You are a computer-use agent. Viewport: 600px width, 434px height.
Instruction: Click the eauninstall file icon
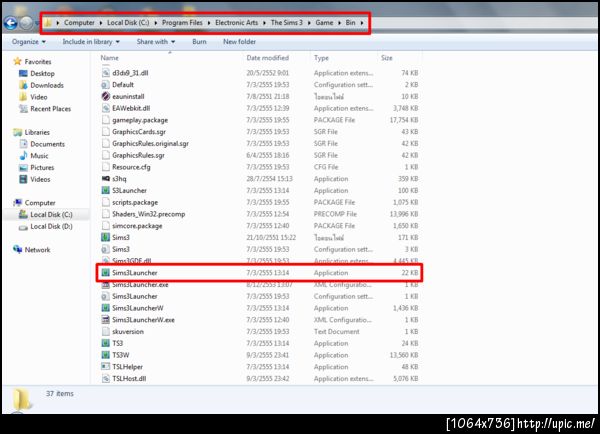pyautogui.click(x=106, y=96)
